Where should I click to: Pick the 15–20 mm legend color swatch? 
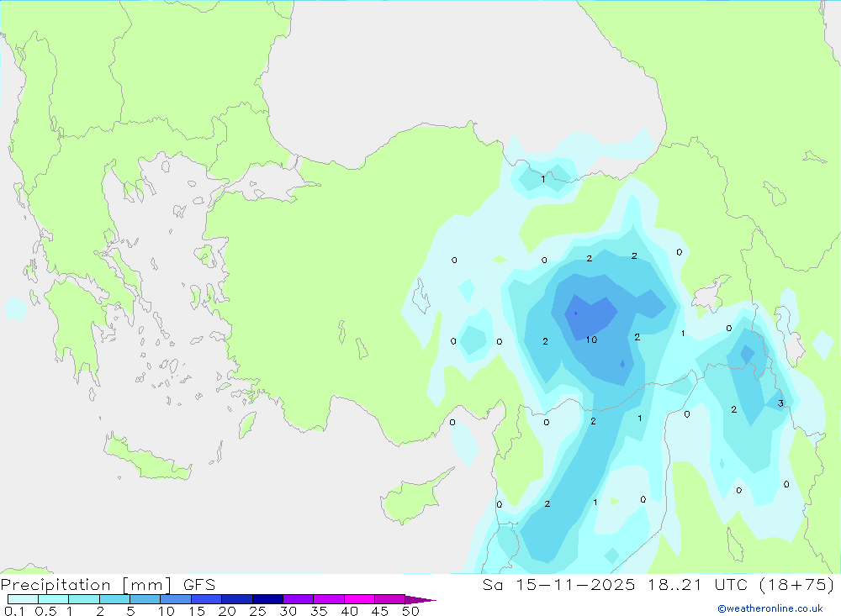click(206, 599)
